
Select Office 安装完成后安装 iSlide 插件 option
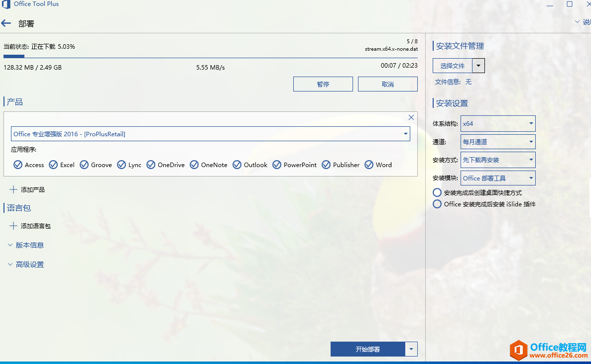[437, 204]
